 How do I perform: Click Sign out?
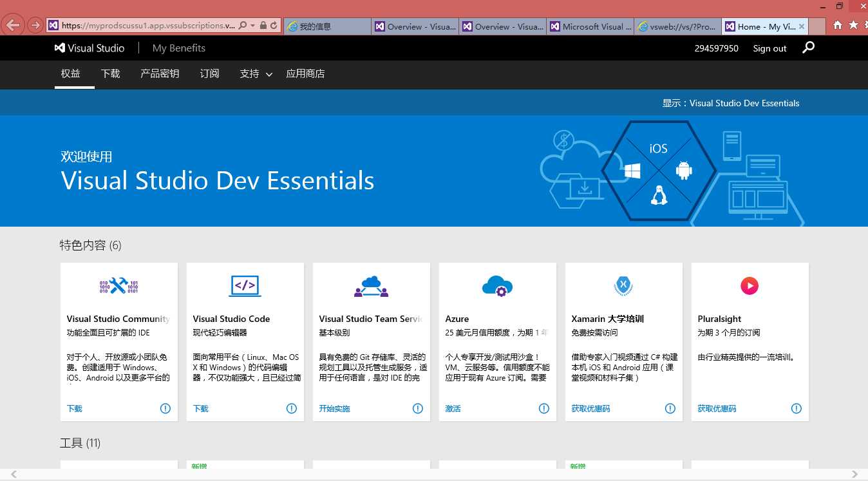pyautogui.click(x=769, y=48)
